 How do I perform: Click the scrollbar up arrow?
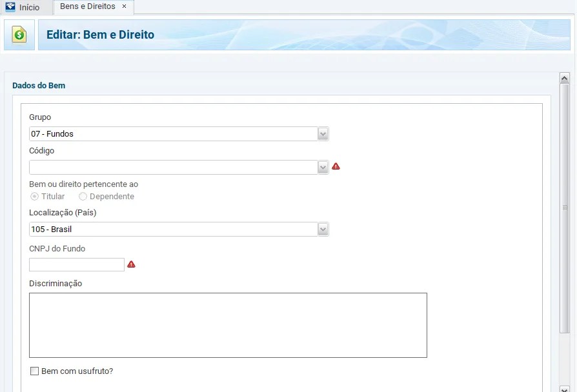564,79
